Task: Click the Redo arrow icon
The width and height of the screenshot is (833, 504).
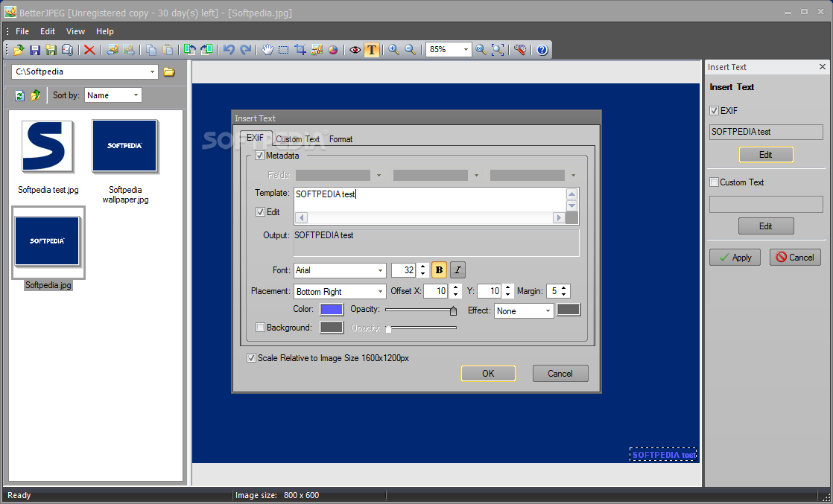Action: pyautogui.click(x=245, y=50)
